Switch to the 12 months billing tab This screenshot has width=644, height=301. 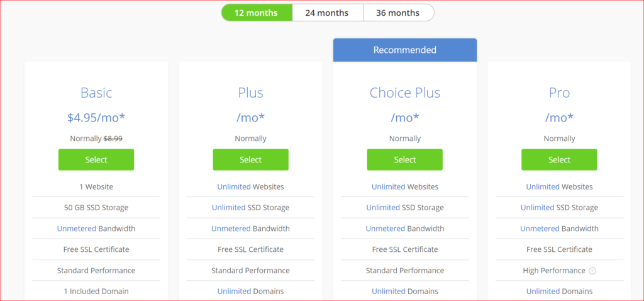257,13
